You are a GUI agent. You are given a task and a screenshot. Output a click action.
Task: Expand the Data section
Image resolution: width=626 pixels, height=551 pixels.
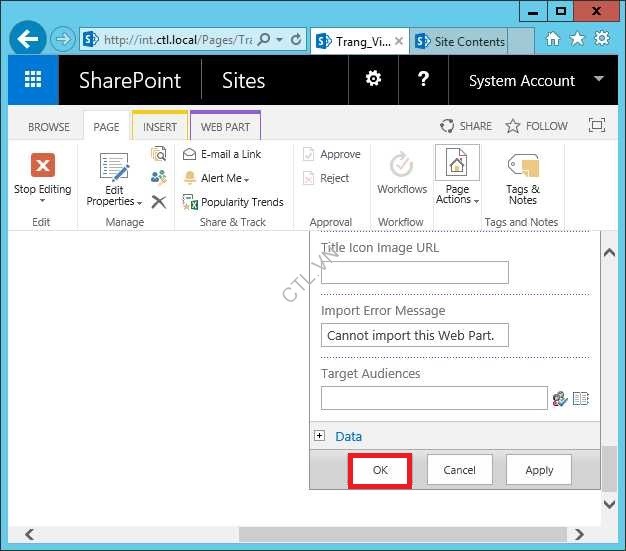point(320,436)
